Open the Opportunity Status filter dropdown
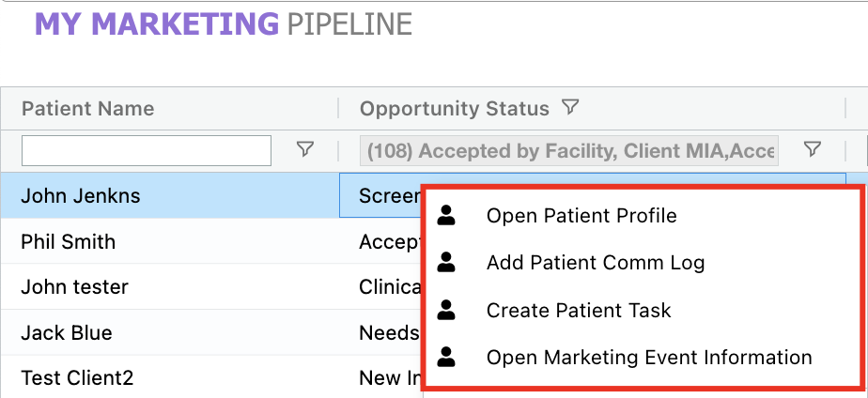The width and height of the screenshot is (868, 398). coord(569,150)
